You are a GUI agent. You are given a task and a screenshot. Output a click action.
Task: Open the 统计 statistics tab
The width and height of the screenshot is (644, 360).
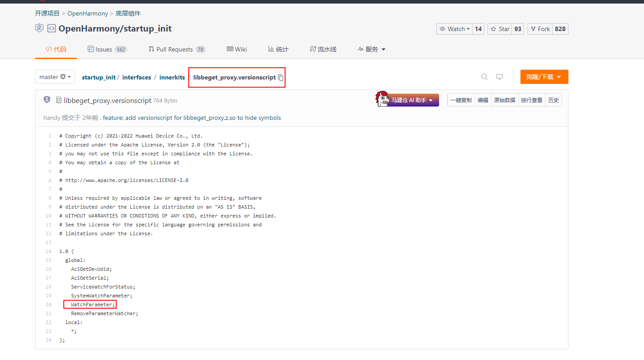click(278, 49)
